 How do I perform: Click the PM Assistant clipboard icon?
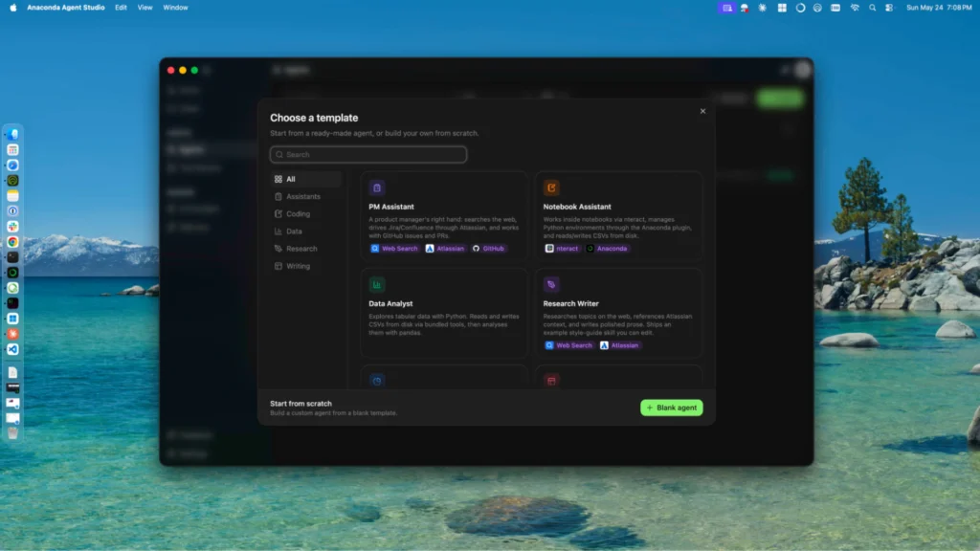point(377,188)
